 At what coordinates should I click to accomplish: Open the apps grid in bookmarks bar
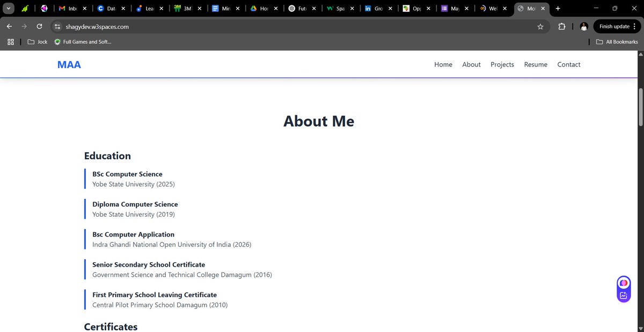click(11, 42)
